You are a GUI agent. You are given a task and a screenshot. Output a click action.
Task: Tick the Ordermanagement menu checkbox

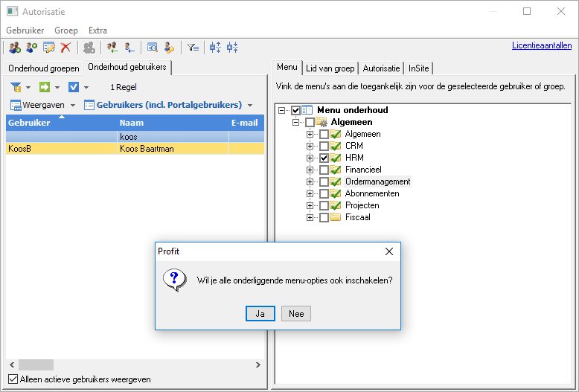click(x=324, y=181)
